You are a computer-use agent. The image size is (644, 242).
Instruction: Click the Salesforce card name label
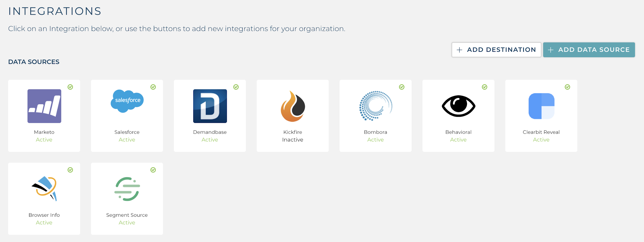(127, 132)
